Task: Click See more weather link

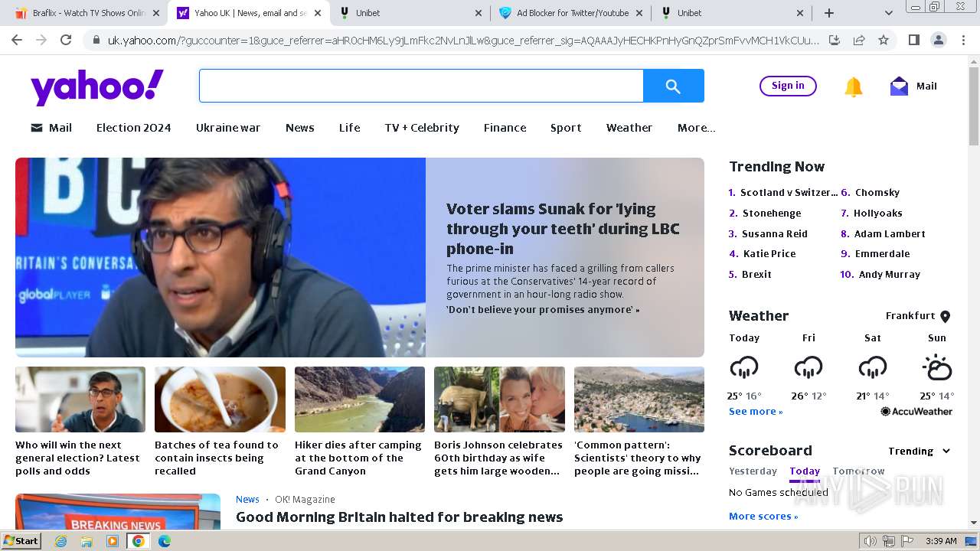Action: (x=756, y=412)
